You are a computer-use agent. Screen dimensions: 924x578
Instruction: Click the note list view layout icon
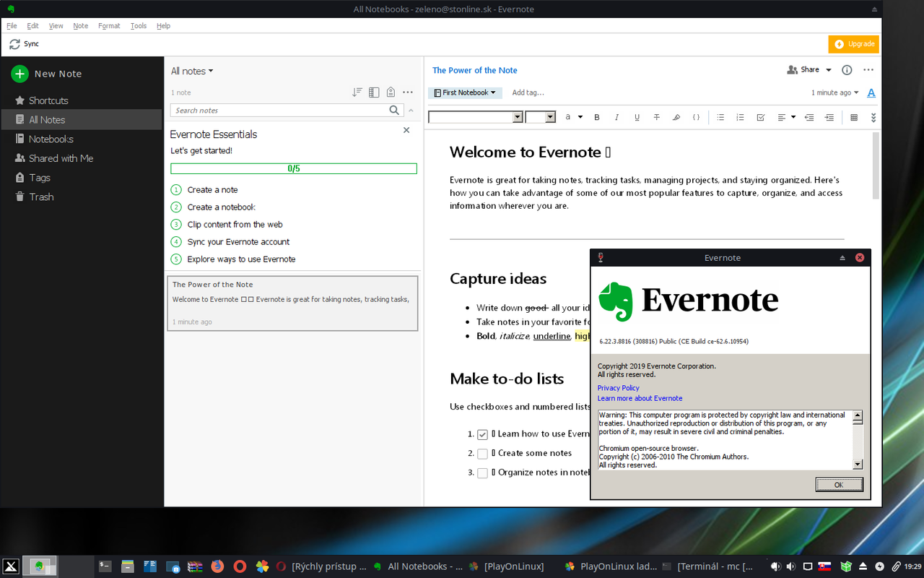pyautogui.click(x=374, y=92)
